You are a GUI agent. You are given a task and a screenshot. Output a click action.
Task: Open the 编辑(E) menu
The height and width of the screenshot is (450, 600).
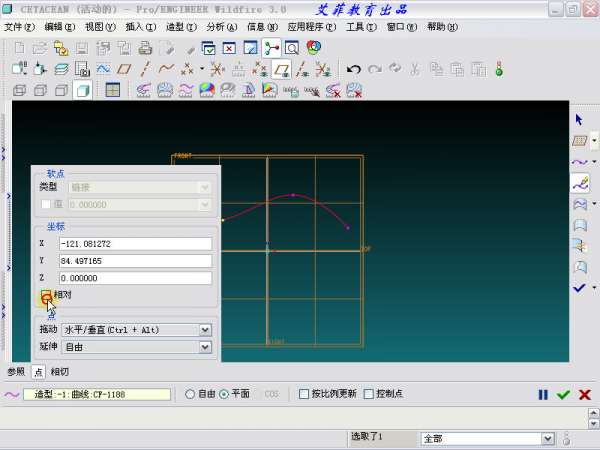60,27
